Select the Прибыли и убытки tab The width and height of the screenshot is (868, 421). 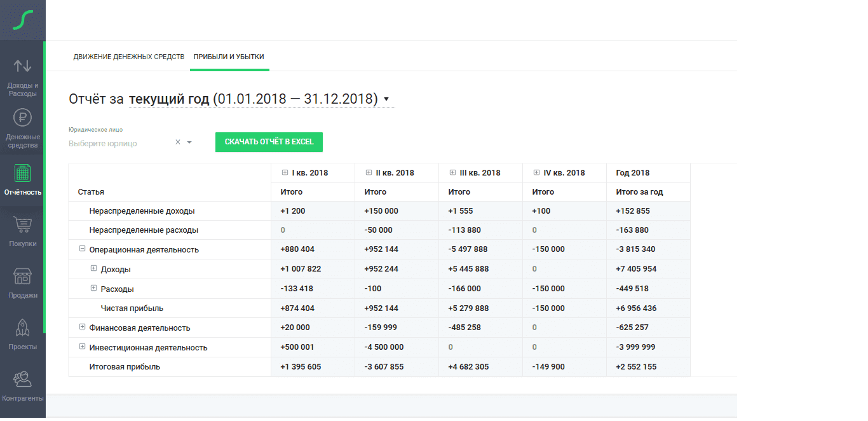point(229,57)
